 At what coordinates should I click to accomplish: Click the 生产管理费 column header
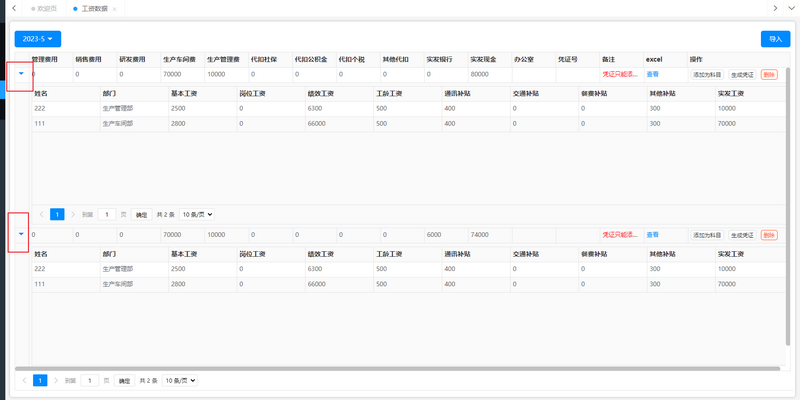[x=223, y=59]
